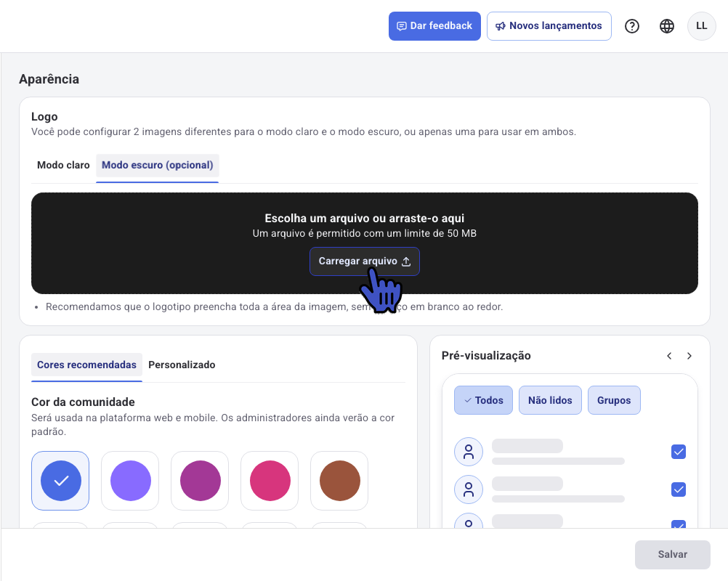Choose the pink community color swatch
This screenshot has height=581, width=728.
(x=270, y=480)
